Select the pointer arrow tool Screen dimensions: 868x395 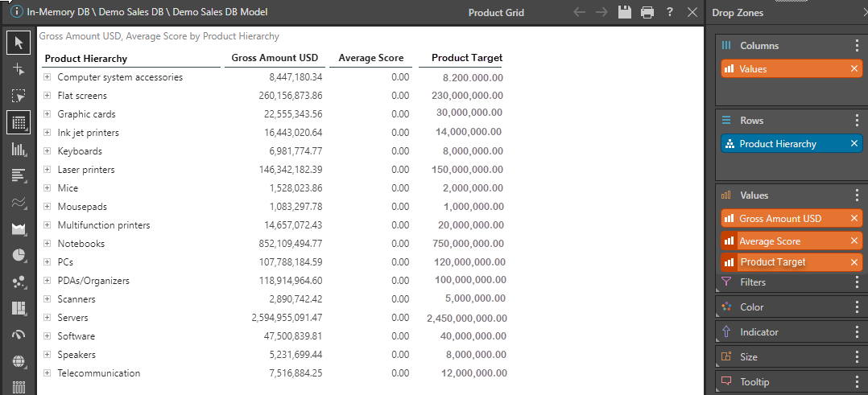pyautogui.click(x=19, y=43)
